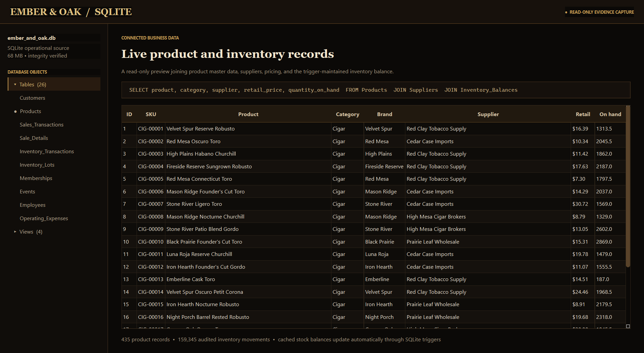Click the table's vertical scrollbar thumb
The height and width of the screenshot is (353, 644).
tap(628, 186)
